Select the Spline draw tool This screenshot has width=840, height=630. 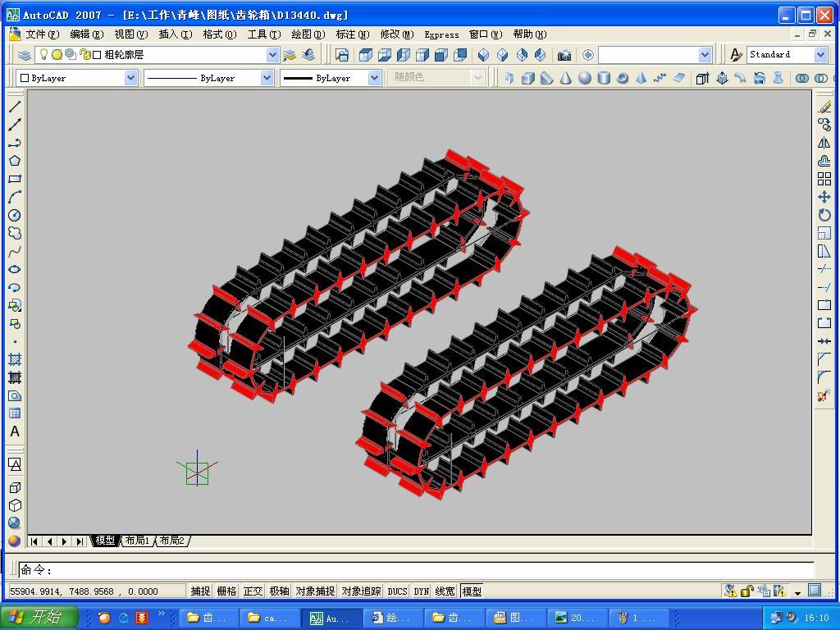point(15,251)
